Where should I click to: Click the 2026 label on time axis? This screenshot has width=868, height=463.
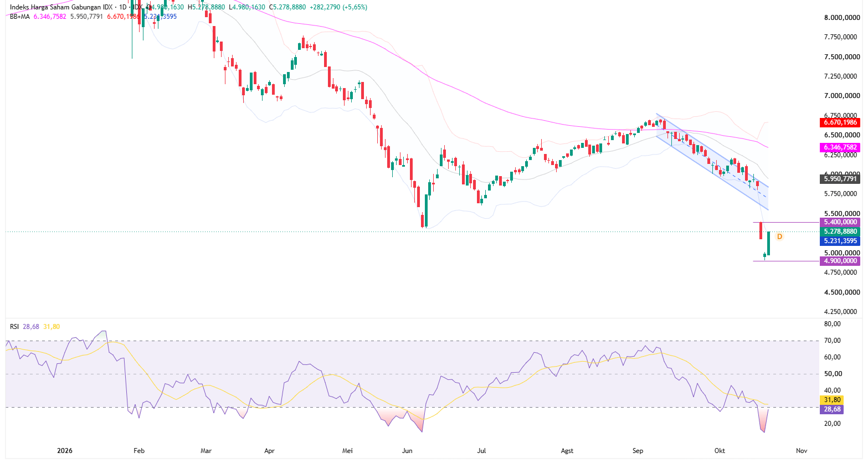coord(65,451)
